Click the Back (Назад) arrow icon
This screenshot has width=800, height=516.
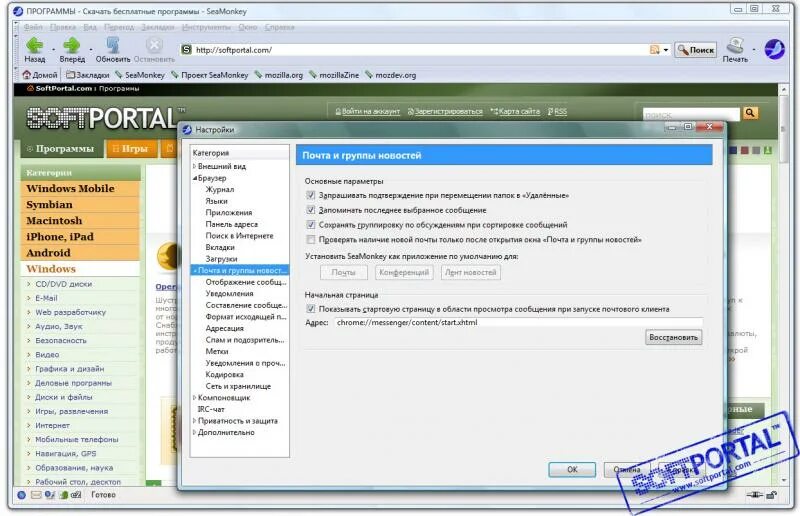[x=35, y=45]
